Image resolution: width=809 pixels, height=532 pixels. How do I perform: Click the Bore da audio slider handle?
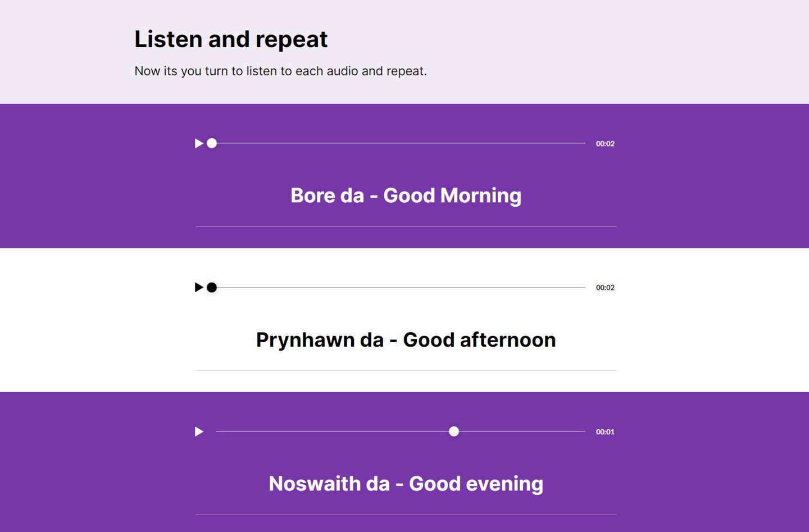tap(212, 143)
